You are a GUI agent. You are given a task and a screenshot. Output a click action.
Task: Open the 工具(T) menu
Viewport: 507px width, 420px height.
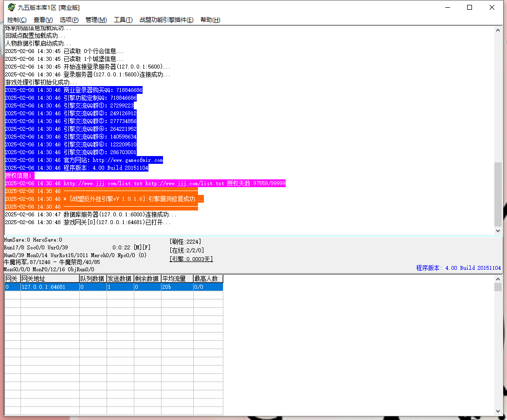click(123, 20)
